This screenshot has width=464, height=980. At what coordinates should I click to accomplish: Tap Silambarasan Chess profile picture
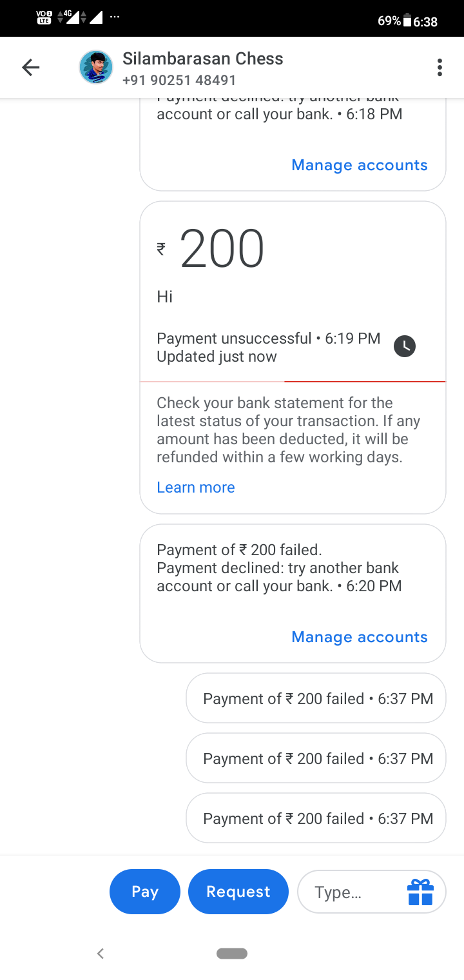pyautogui.click(x=95, y=67)
